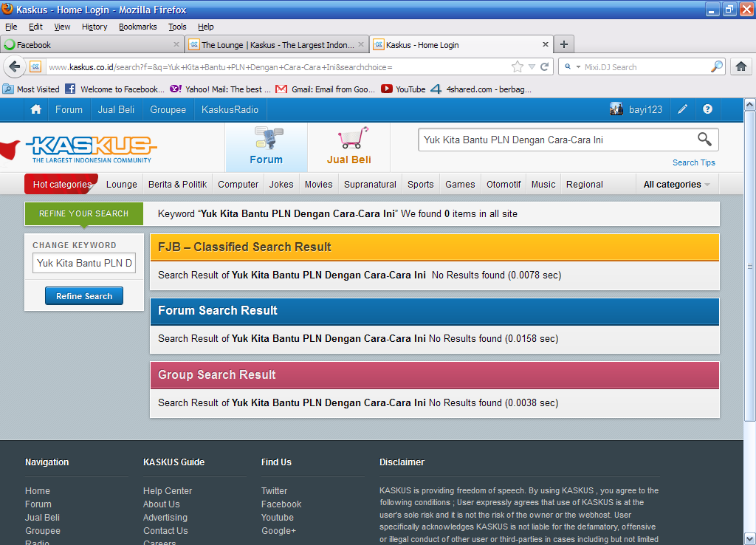Click the Facebook bookmark icon
756x545 pixels.
point(70,89)
